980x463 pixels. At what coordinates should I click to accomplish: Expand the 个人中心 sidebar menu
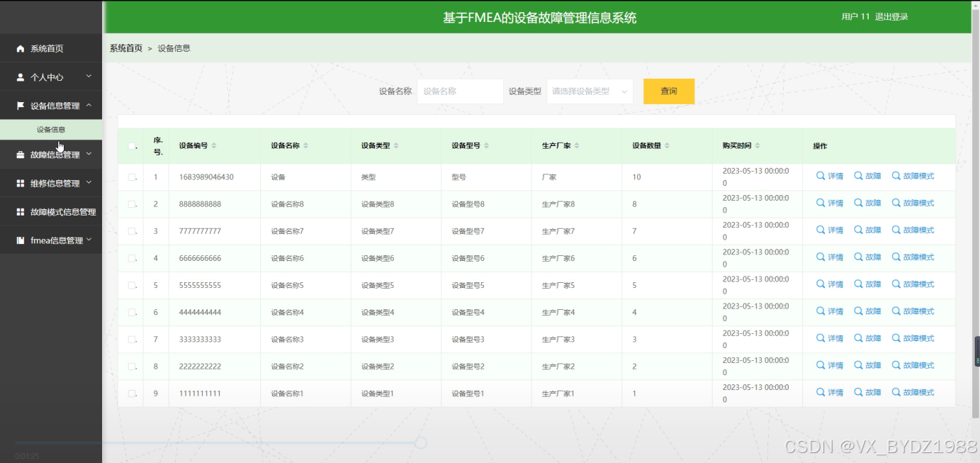point(89,76)
